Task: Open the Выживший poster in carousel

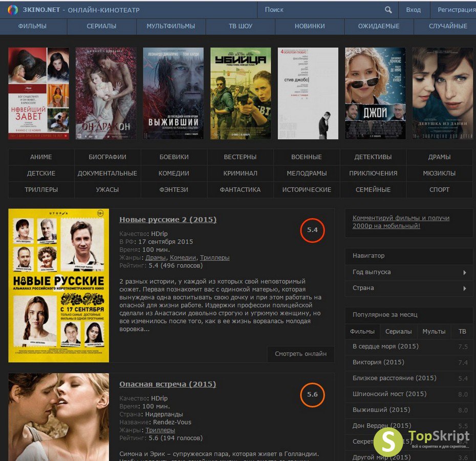Action: pos(174,93)
